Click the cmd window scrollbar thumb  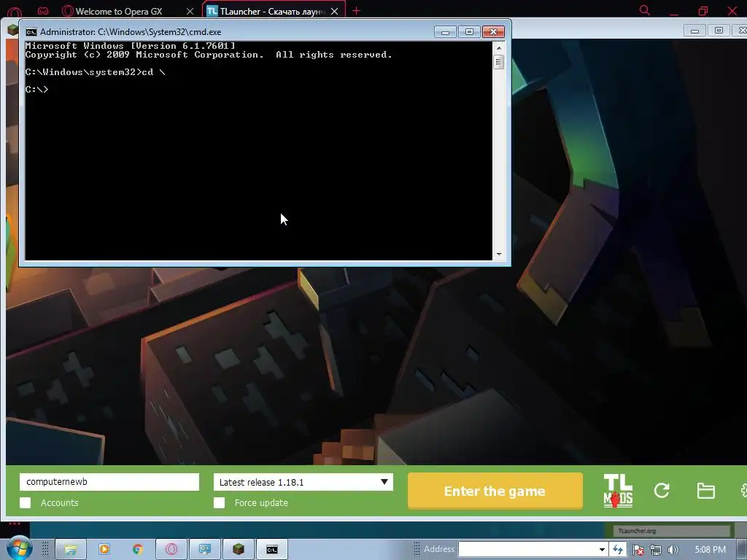pyautogui.click(x=499, y=62)
